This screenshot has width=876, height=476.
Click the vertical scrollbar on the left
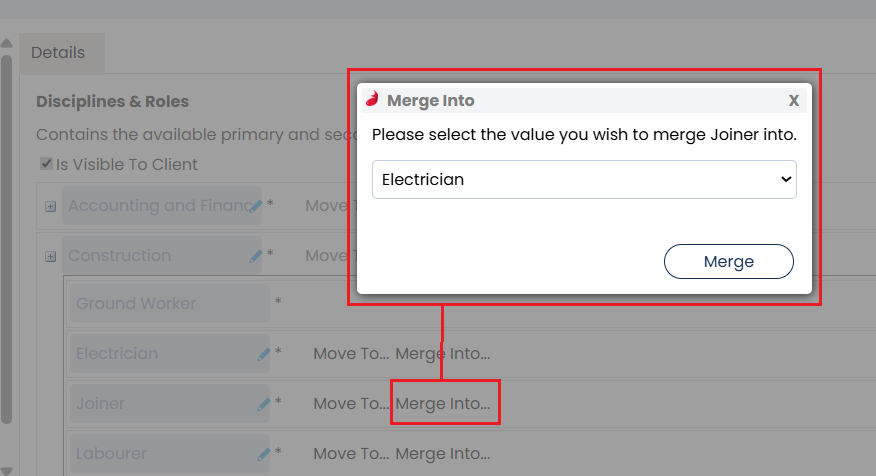6,240
